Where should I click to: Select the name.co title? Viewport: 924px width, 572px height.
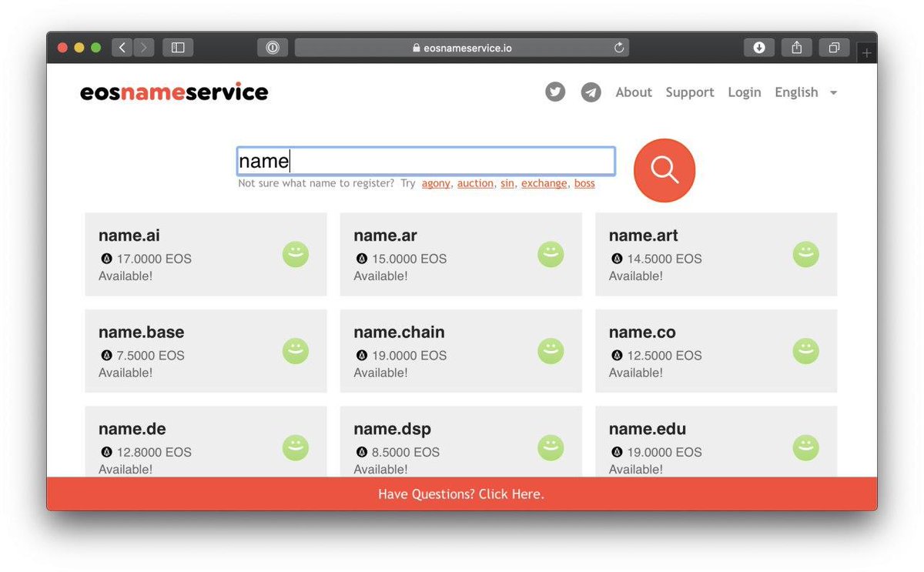tap(642, 333)
